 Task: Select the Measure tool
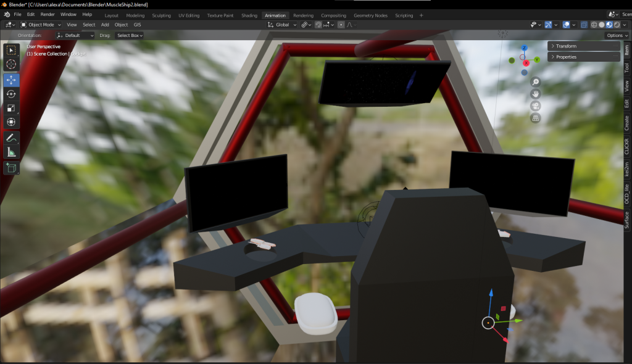pos(11,152)
